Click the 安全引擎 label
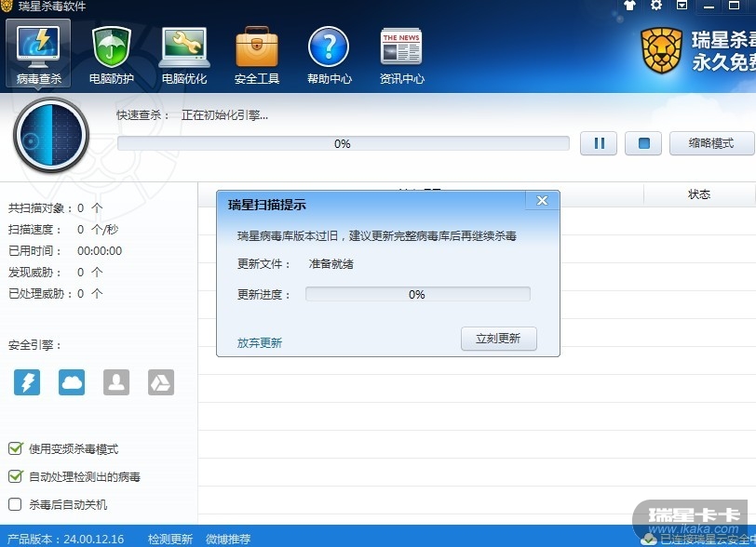 [x=34, y=345]
